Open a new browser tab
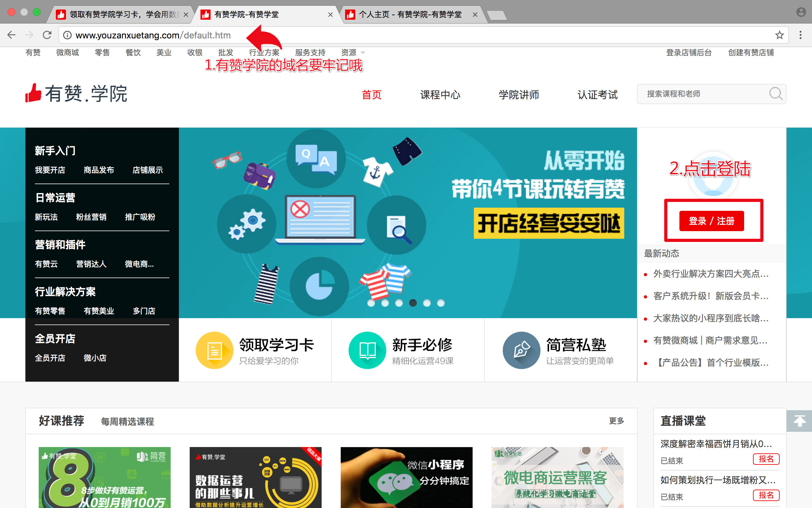812x508 pixels. (497, 15)
